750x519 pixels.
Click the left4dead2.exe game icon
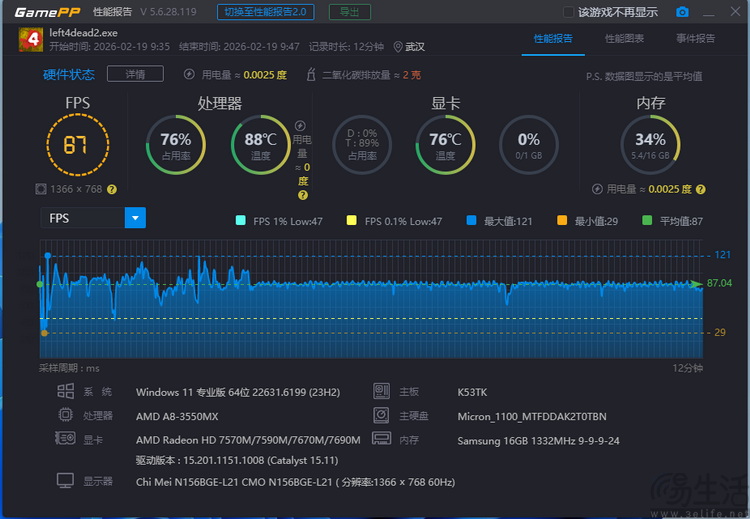point(30,40)
